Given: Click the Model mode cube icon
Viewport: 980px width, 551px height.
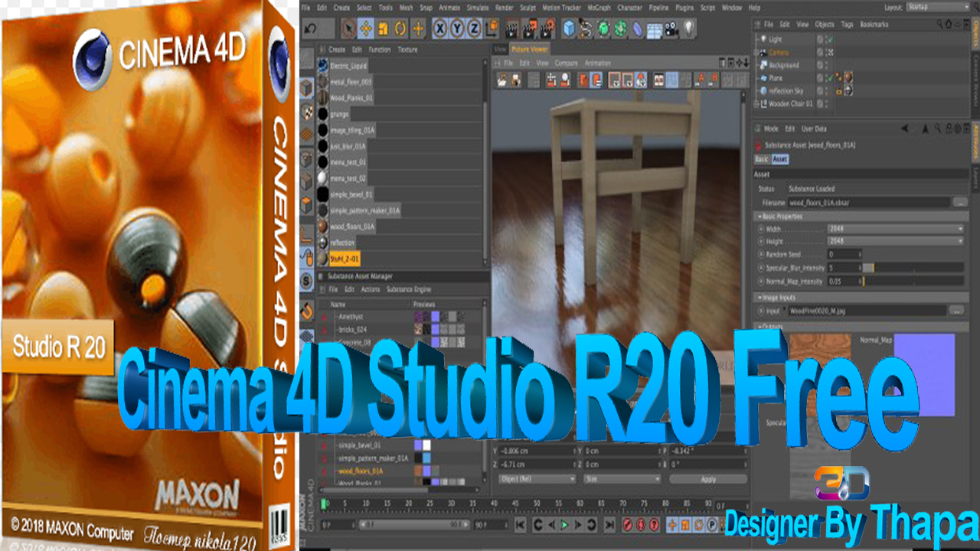Looking at the screenshot, I should 306,86.
